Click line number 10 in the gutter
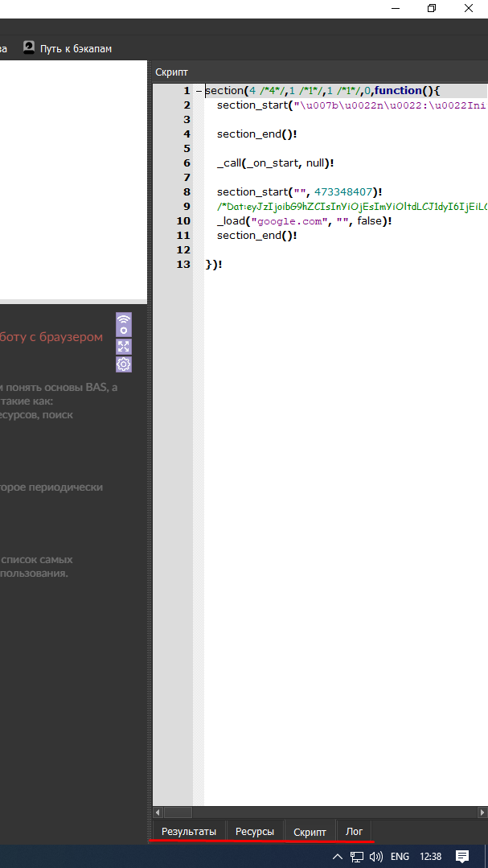The image size is (488, 868). (183, 221)
